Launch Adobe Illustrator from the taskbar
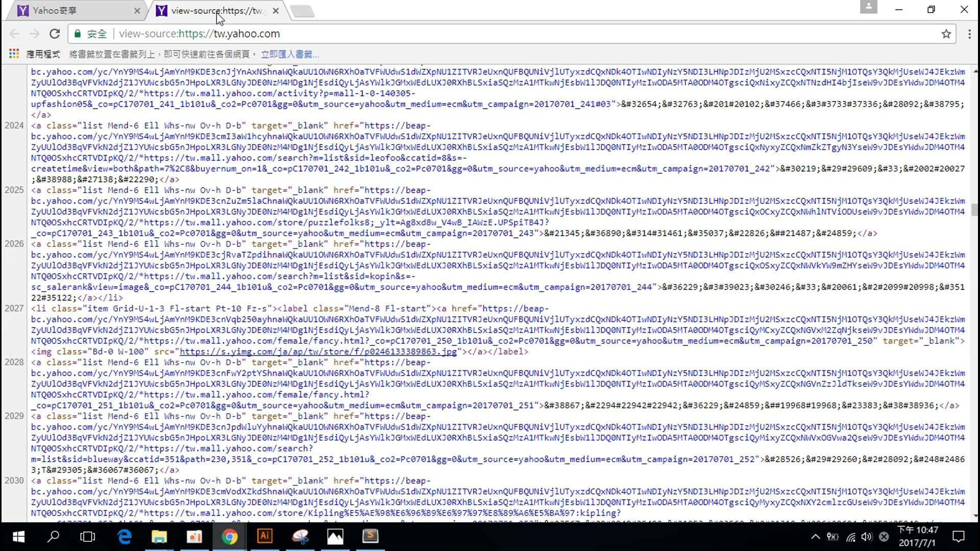980x551 pixels. (264, 536)
